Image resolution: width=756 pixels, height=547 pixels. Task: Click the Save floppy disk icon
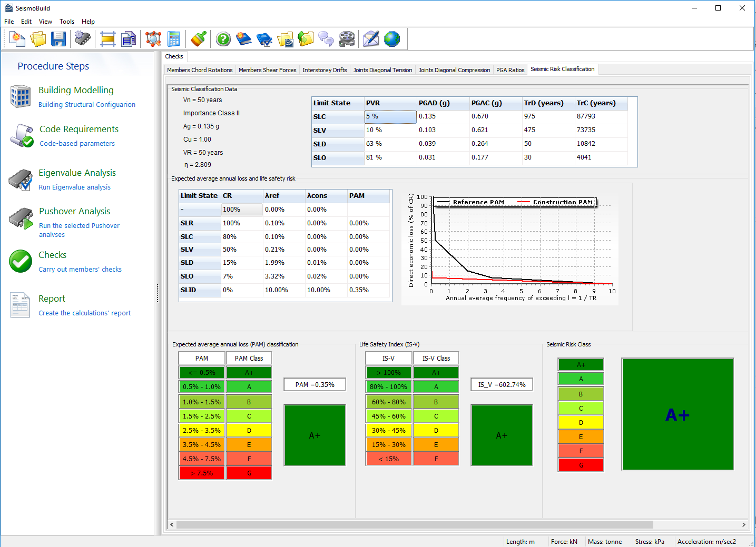pos(58,39)
